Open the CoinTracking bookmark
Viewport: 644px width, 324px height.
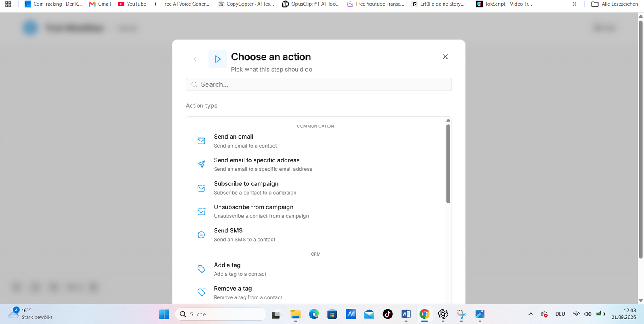pos(53,4)
